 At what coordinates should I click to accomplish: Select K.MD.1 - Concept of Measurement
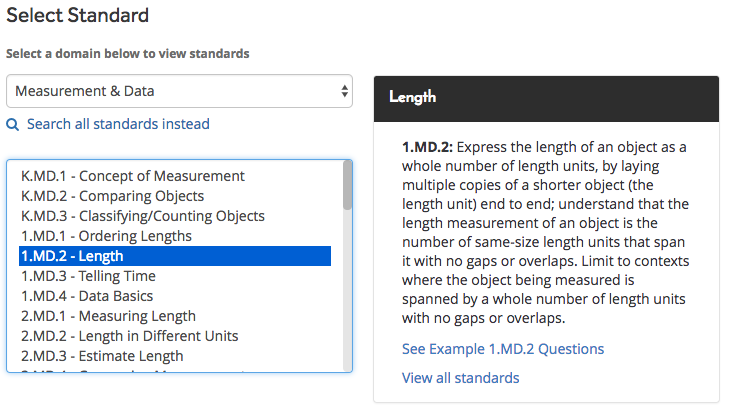(x=132, y=176)
